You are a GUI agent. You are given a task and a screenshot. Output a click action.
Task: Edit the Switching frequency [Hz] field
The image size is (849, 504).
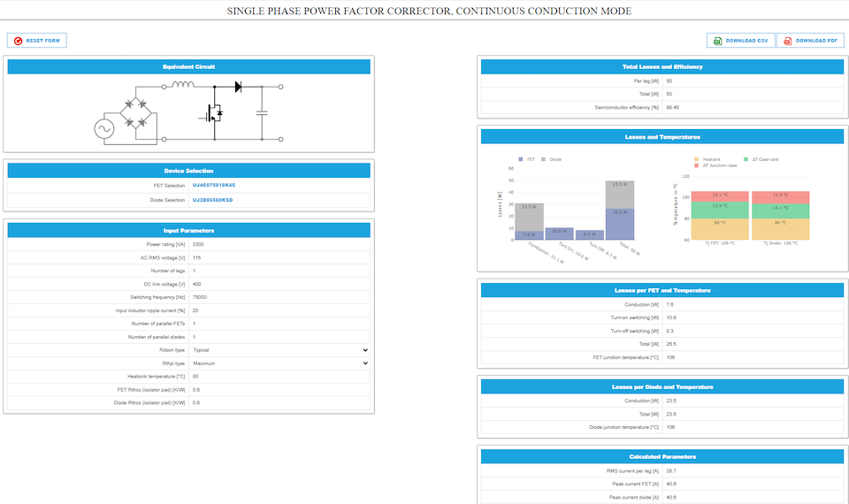279,297
